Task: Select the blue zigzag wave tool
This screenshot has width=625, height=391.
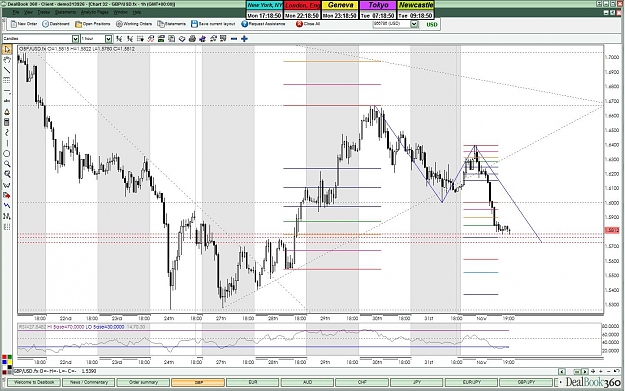Action: click(7, 206)
